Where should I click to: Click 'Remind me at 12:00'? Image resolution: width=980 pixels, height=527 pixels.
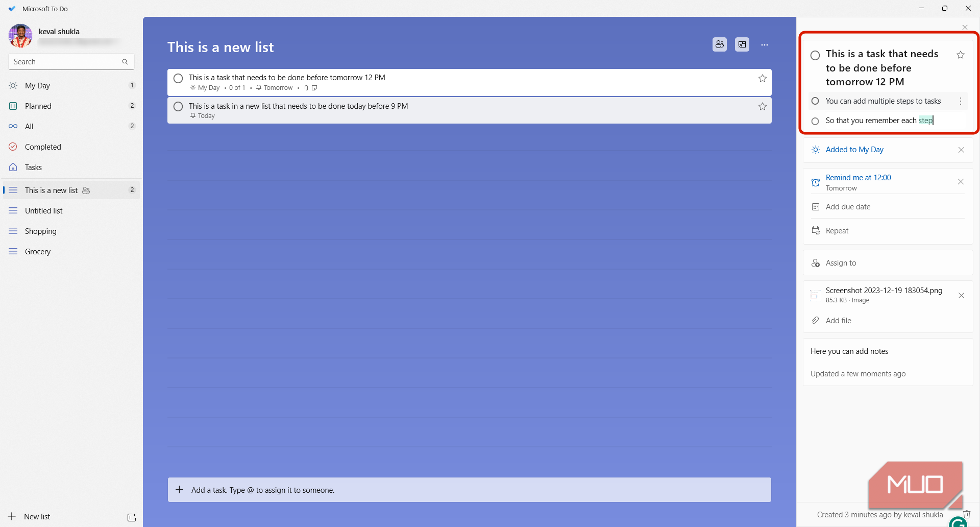point(858,178)
